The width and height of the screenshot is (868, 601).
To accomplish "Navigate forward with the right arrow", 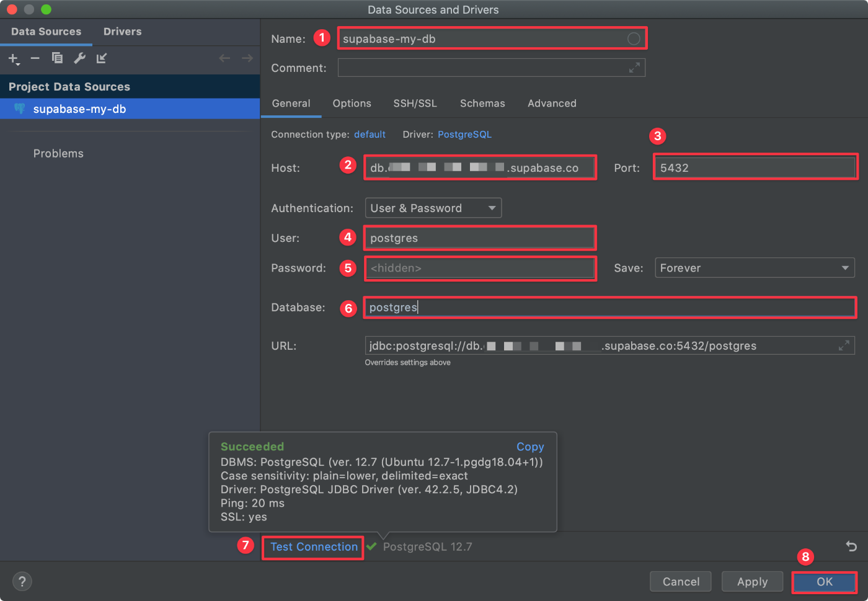I will 247,58.
